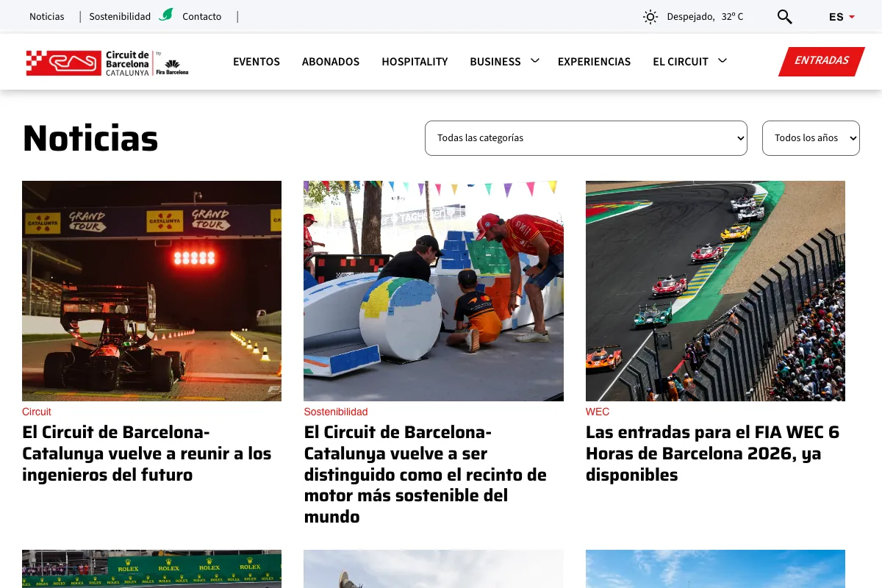Open the EL CIRCUIT menu item
Screen dimensions: 882x588
click(681, 62)
